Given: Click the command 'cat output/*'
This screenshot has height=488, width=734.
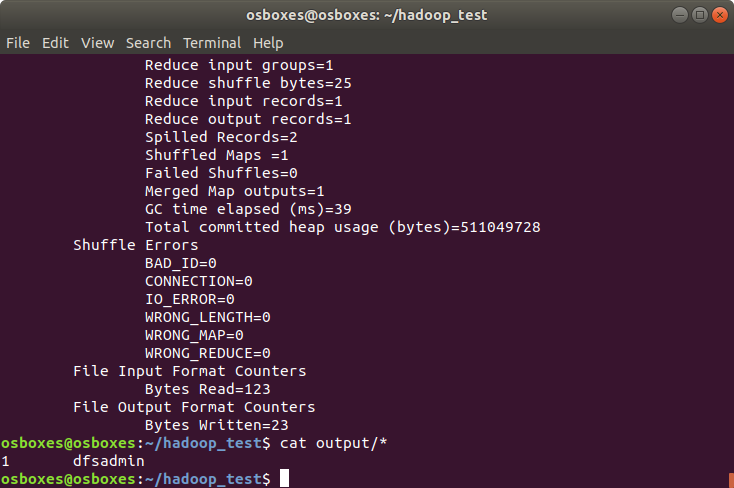Looking at the screenshot, I should [333, 443].
